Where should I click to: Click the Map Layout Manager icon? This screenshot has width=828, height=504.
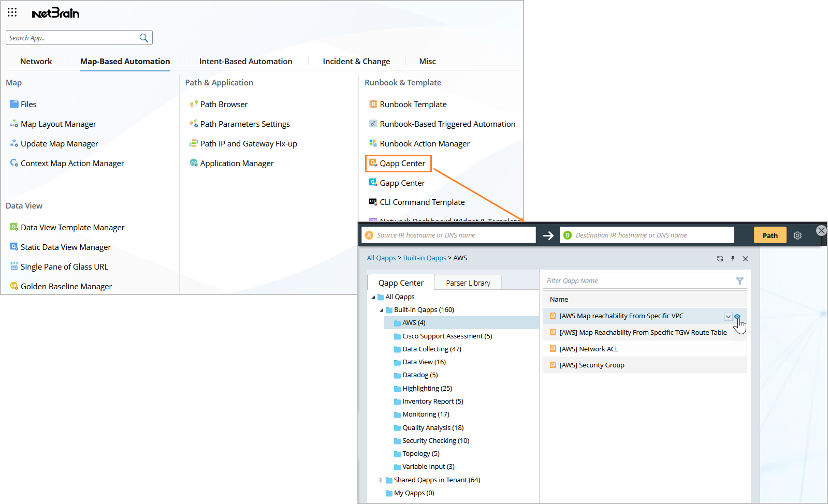(x=14, y=124)
